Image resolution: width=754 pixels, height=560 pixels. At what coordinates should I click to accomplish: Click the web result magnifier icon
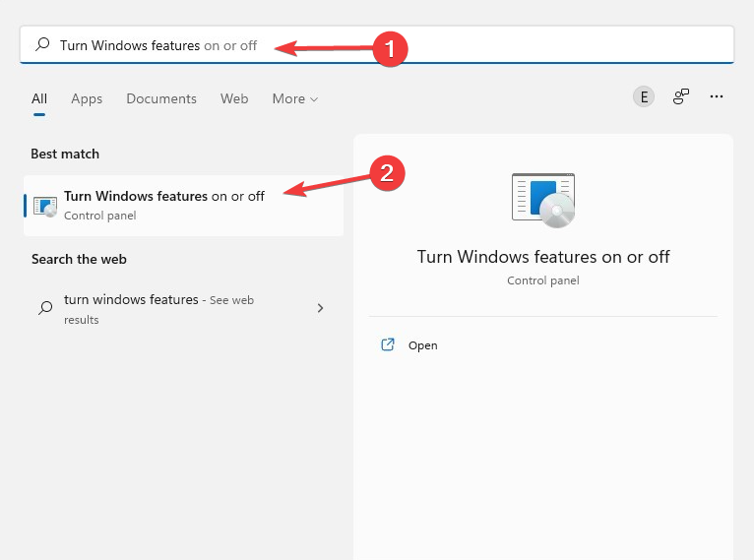coord(45,308)
